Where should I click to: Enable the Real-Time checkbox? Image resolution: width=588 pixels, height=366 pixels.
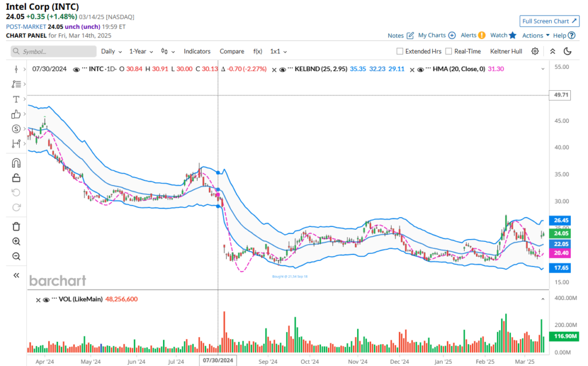tap(448, 51)
